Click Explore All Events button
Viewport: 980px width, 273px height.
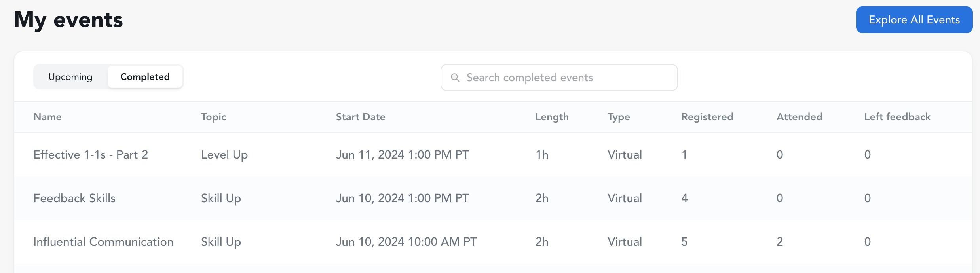tap(914, 20)
